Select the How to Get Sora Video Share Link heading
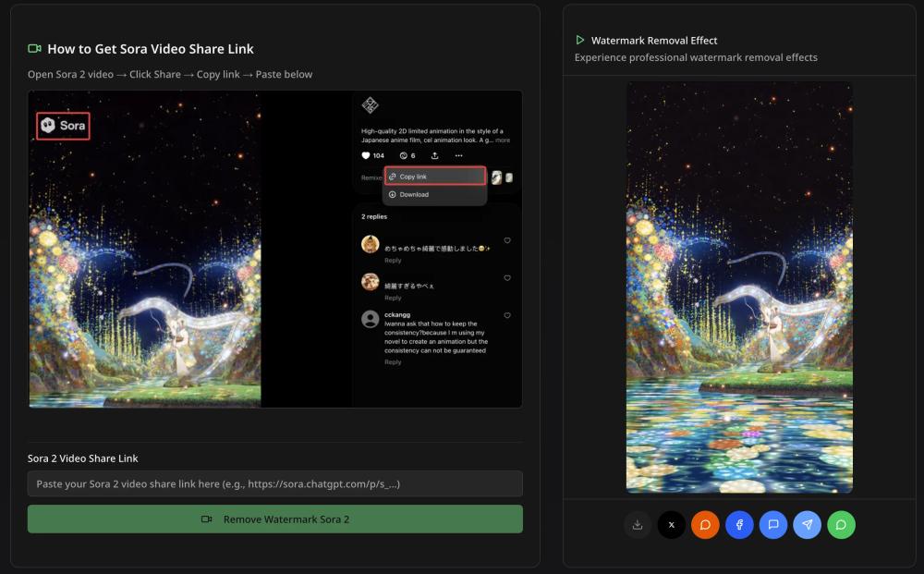Image resolution: width=924 pixels, height=574 pixels. 151,49
